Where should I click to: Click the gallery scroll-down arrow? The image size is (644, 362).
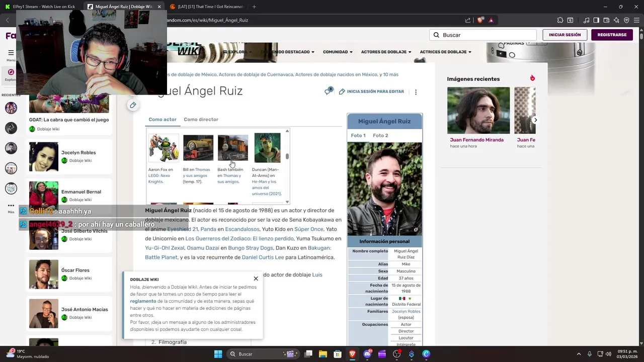tap(287, 202)
